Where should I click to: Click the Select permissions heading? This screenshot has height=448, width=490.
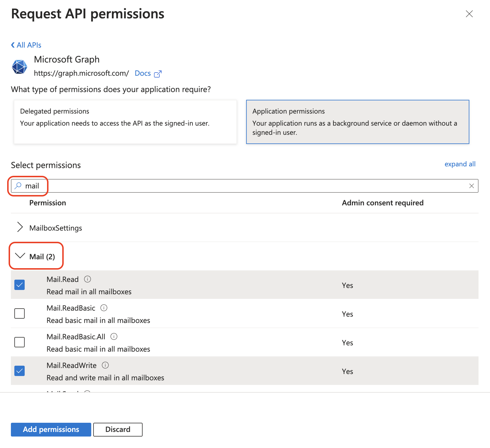pos(46,165)
